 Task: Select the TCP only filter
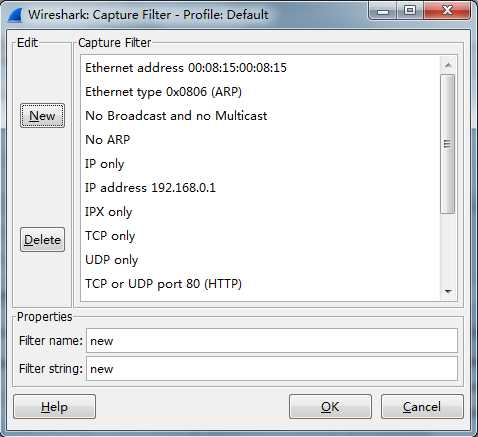[x=260, y=236]
